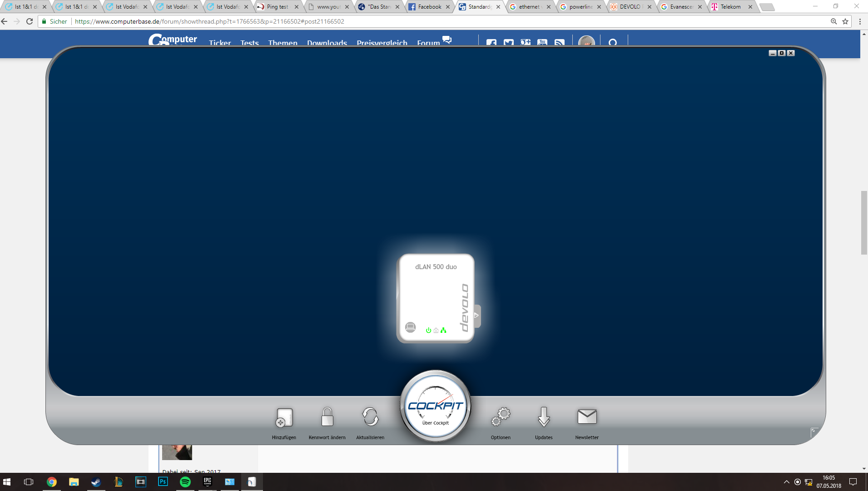Open Epic Games Launcher from taskbar
Viewport: 868px width, 491px height.
[207, 482]
